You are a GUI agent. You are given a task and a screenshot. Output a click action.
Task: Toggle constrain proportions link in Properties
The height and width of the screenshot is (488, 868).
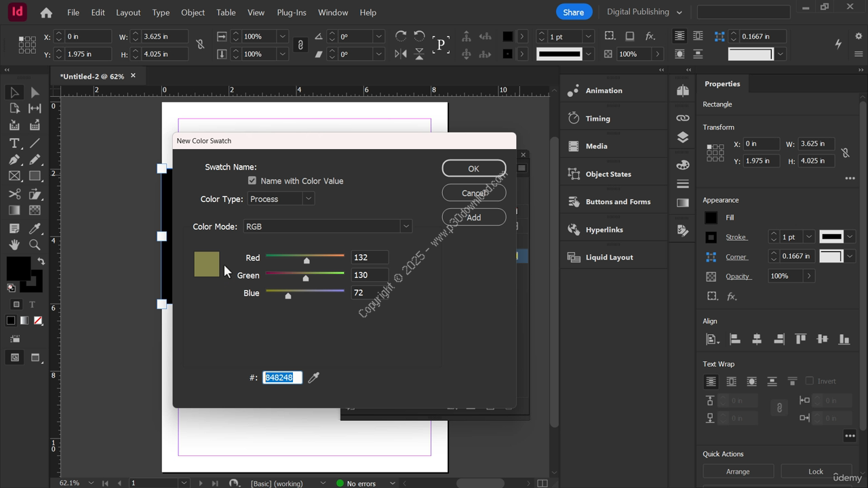[845, 152]
